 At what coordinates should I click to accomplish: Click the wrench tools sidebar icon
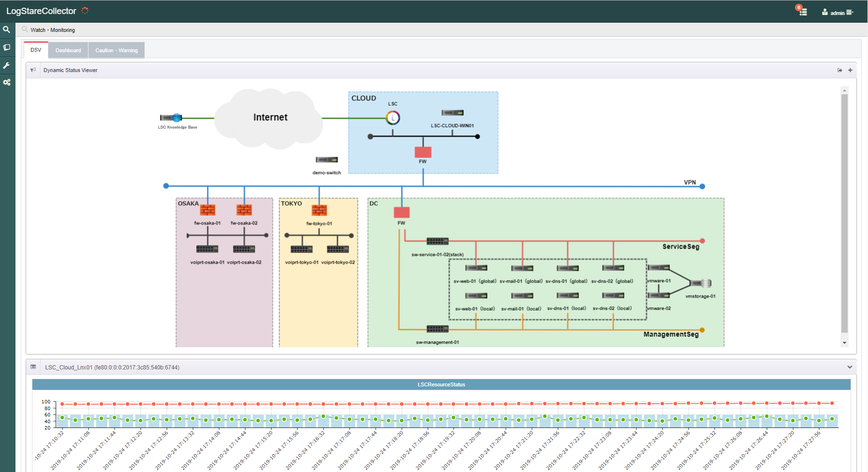pyautogui.click(x=7, y=65)
